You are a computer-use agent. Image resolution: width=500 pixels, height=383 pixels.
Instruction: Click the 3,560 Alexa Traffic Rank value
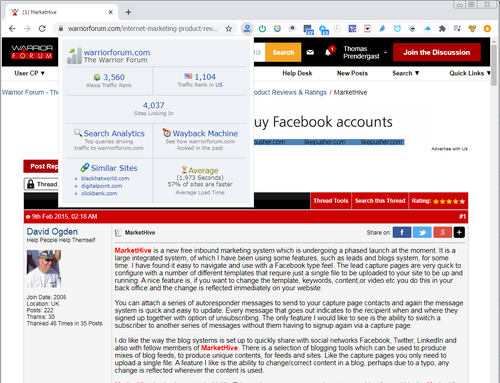[114, 77]
